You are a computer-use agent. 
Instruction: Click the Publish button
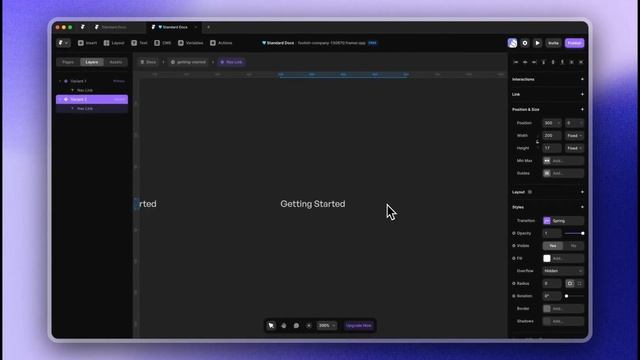tap(574, 43)
